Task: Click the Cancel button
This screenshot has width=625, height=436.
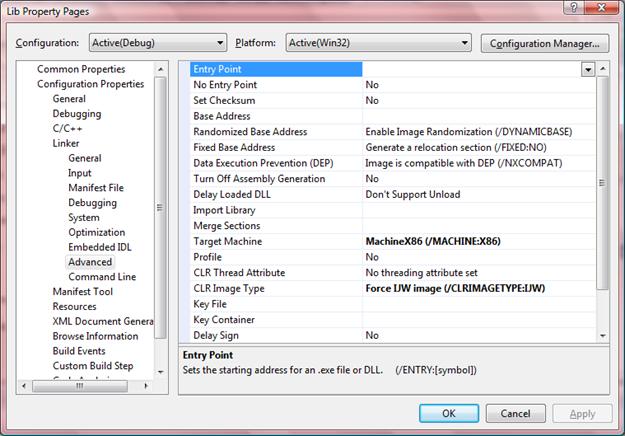Action: tap(515, 413)
